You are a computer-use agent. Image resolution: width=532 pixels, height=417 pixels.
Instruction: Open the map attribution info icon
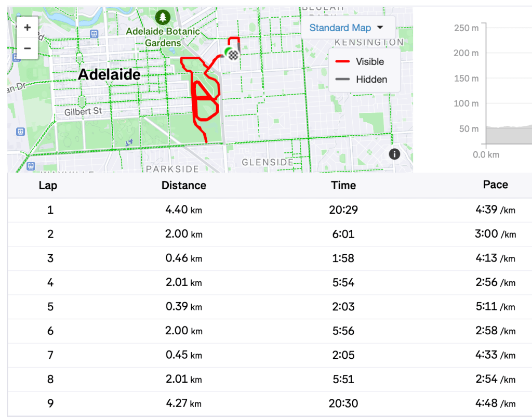394,154
